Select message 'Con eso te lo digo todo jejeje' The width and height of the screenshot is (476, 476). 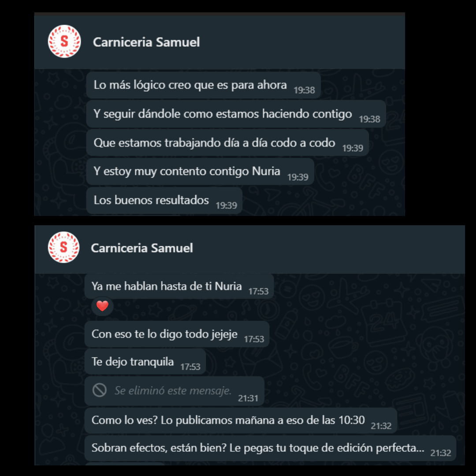[177, 334]
